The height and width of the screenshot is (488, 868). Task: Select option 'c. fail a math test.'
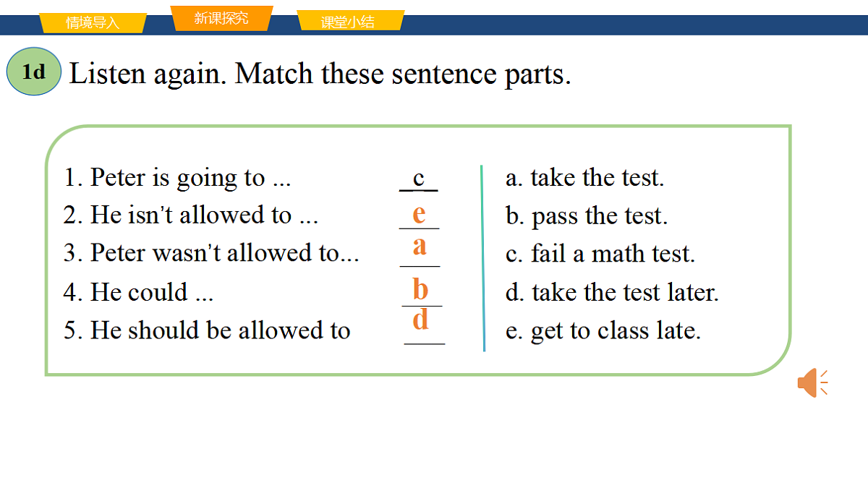[600, 254]
